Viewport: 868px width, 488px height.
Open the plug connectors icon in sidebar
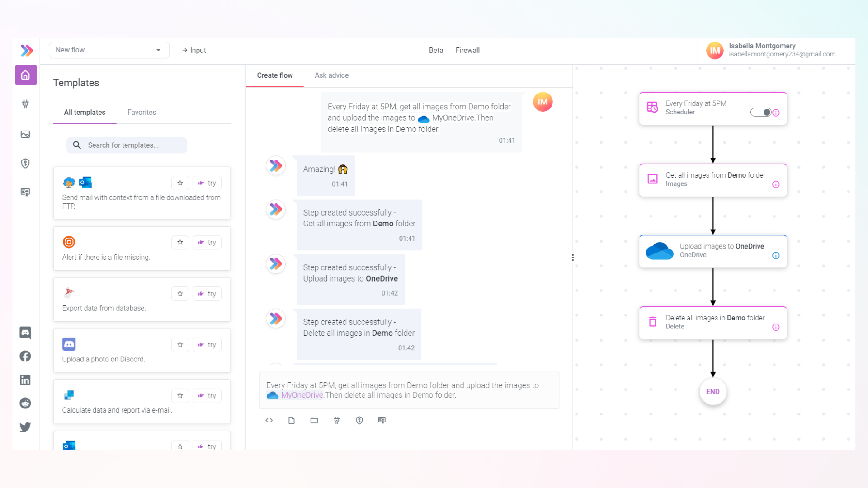25,104
